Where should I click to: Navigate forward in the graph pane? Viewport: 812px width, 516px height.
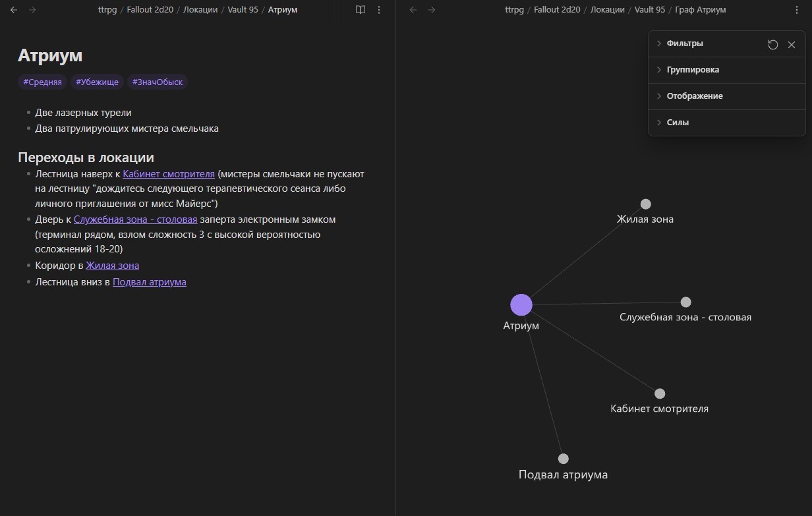click(x=432, y=10)
